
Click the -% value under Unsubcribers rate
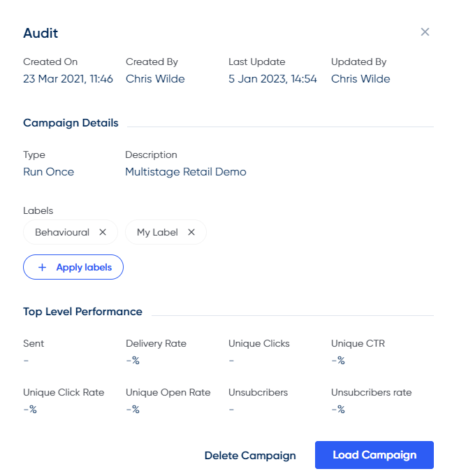pyautogui.click(x=338, y=409)
